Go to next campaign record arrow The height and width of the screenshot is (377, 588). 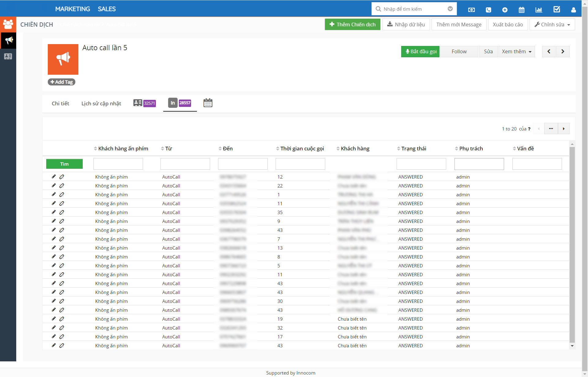coord(563,51)
